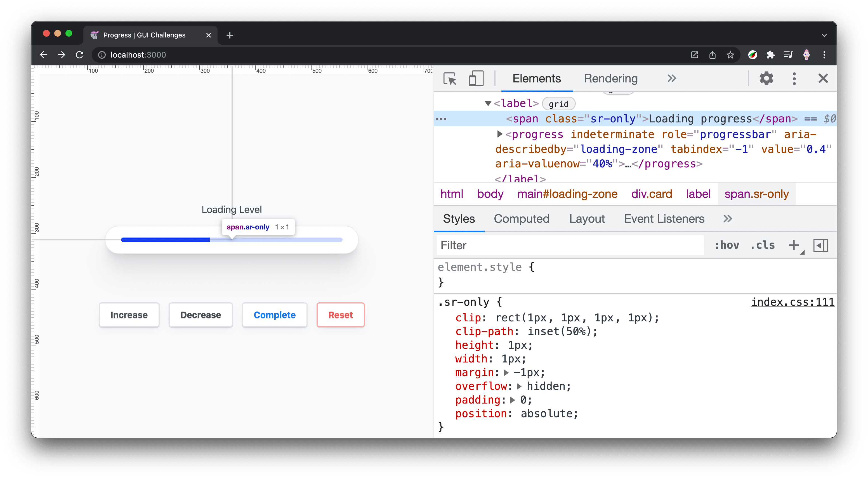
Task: Click the Increase button
Action: (129, 314)
